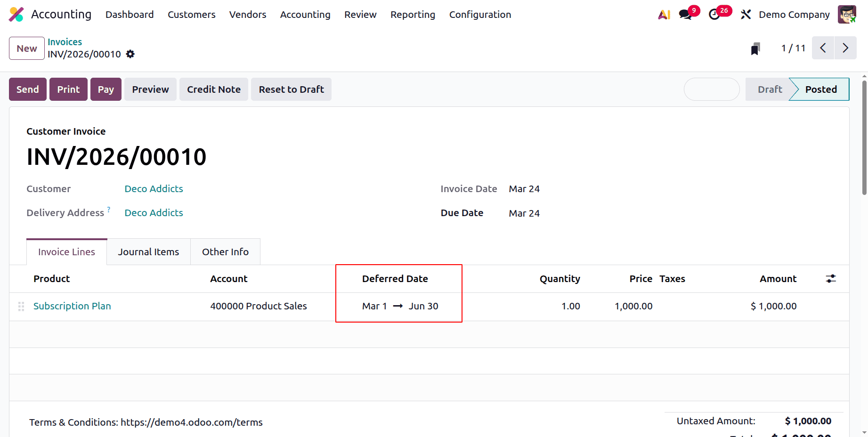The width and height of the screenshot is (868, 437).
Task: Click the drag handle on Subscription Plan row
Action: (x=21, y=306)
